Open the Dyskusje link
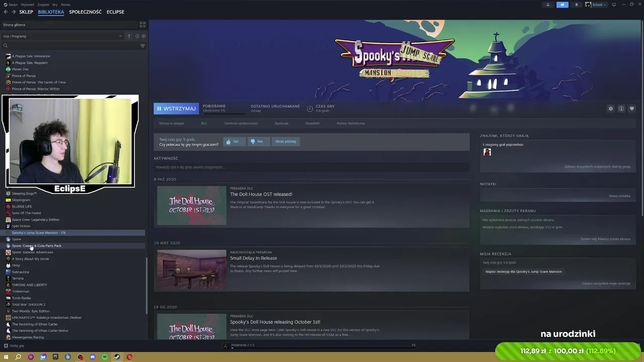Image resolution: width=644 pixels, height=362 pixels. point(282,123)
